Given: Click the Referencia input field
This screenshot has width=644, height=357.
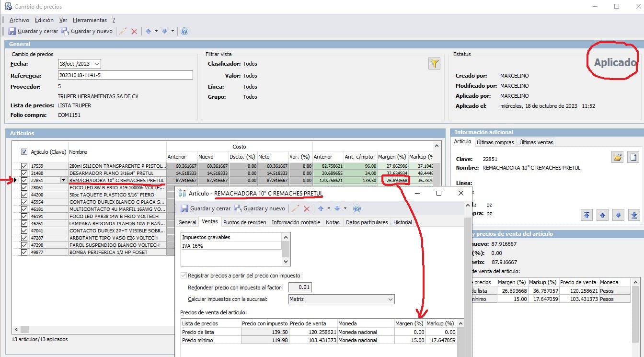Looking at the screenshot, I should (x=125, y=75).
